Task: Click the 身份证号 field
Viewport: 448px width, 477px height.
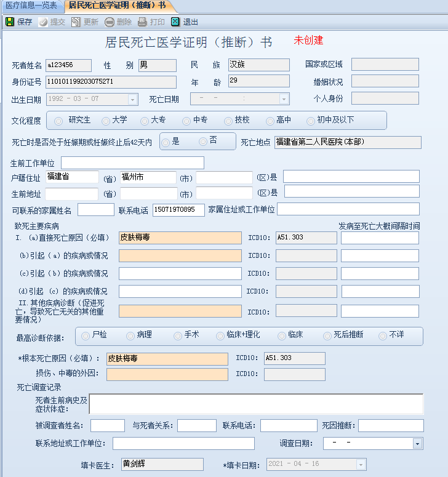Action: point(111,82)
